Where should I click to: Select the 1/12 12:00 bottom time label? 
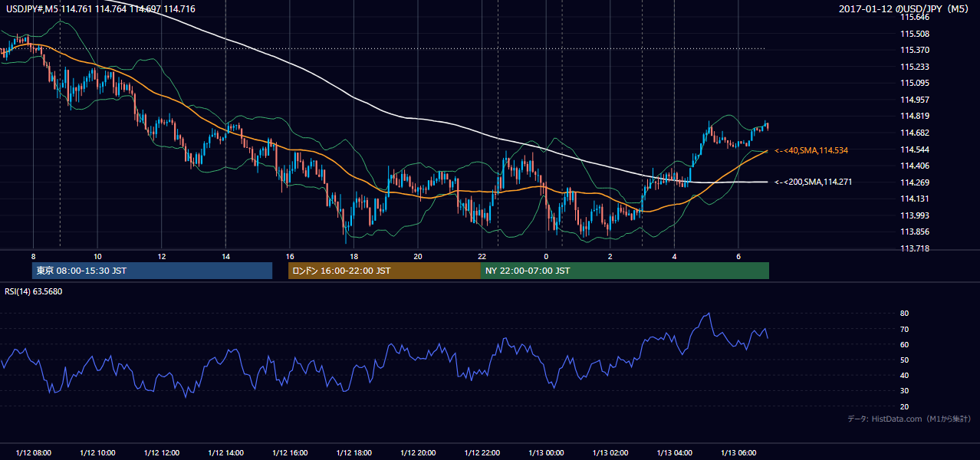coord(162,453)
